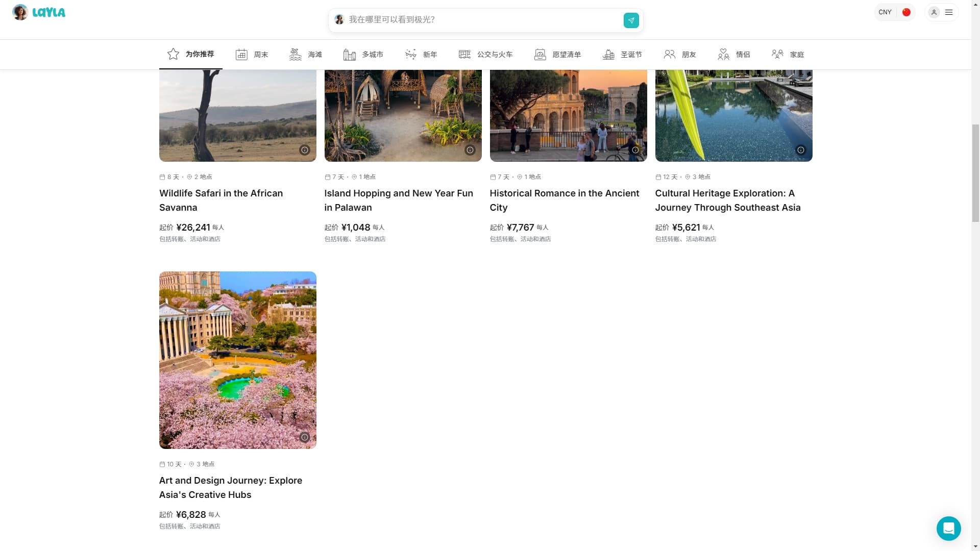Open the chat support bubble
Screen dimensions: 980x551
(949, 528)
